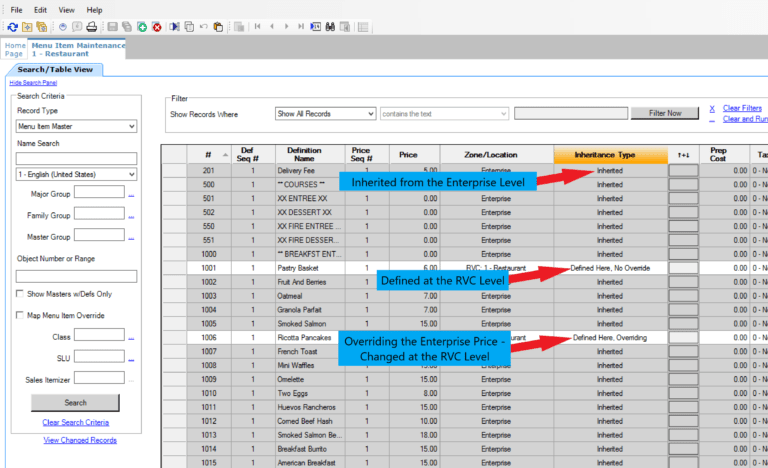Go to the next record icon
The image size is (768, 468).
pyautogui.click(x=287, y=26)
